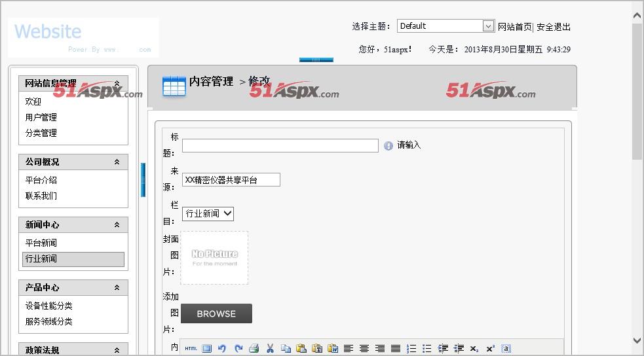The width and height of the screenshot is (644, 356).
Task: Redo edit in editor toolbar
Action: [238, 349]
